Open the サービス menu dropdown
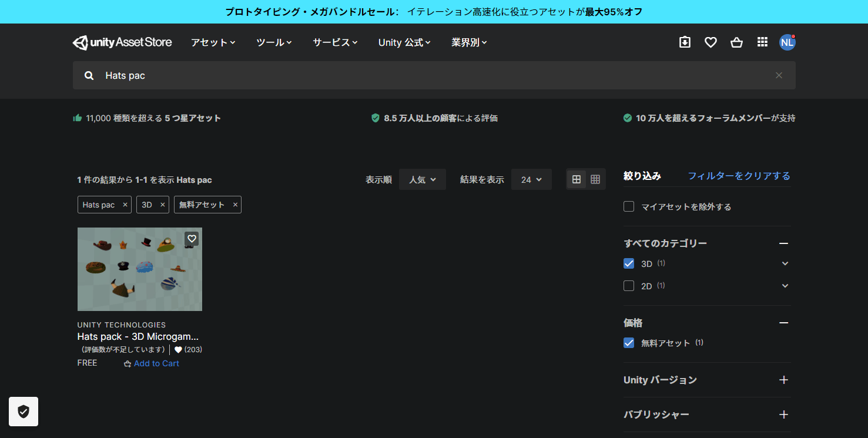The image size is (868, 438). click(x=335, y=42)
